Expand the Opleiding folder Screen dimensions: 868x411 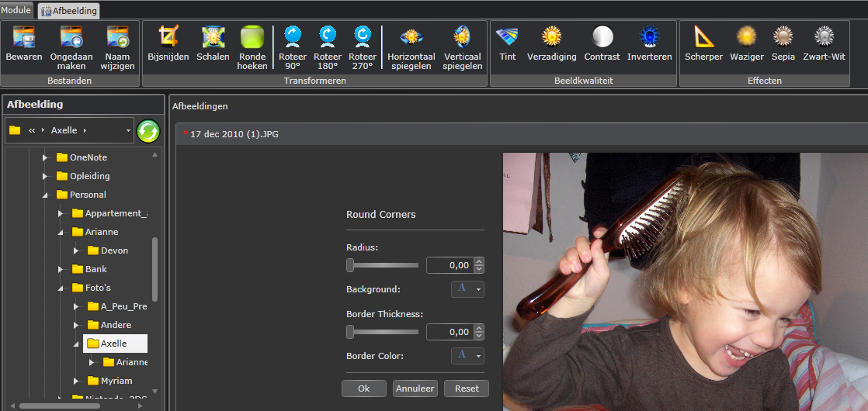(x=45, y=177)
